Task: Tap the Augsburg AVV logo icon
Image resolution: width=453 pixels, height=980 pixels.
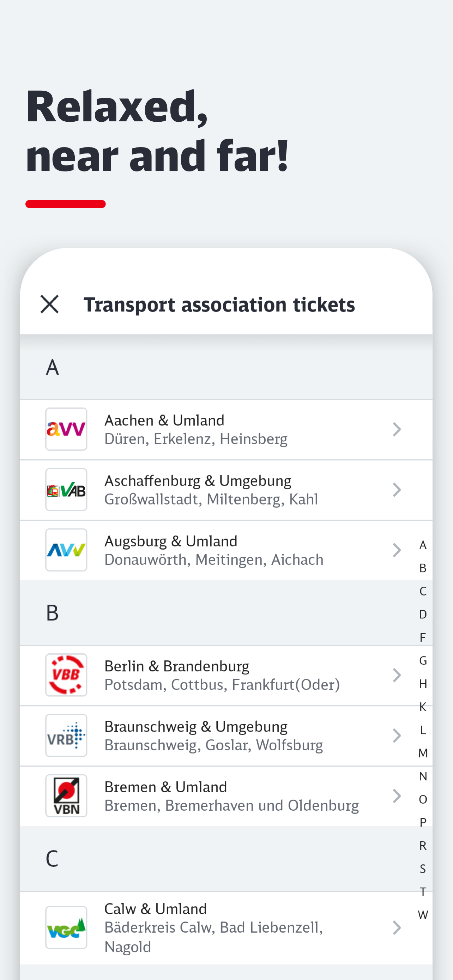Action: pyautogui.click(x=66, y=550)
